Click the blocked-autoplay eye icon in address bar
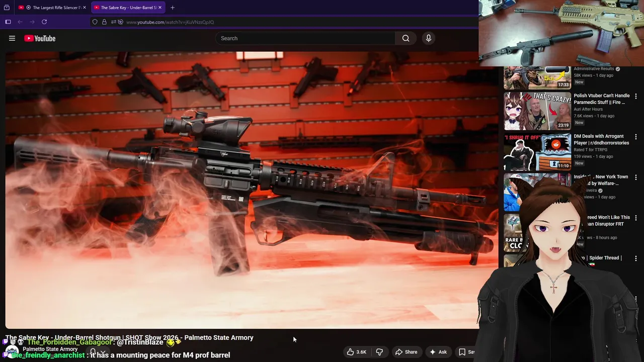The width and height of the screenshot is (644, 362). click(120, 22)
